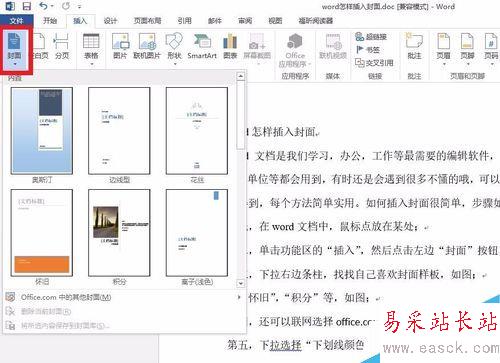Select the 离子(浅色) cover page thumbnail
The width and height of the screenshot is (500, 363).
(197, 233)
